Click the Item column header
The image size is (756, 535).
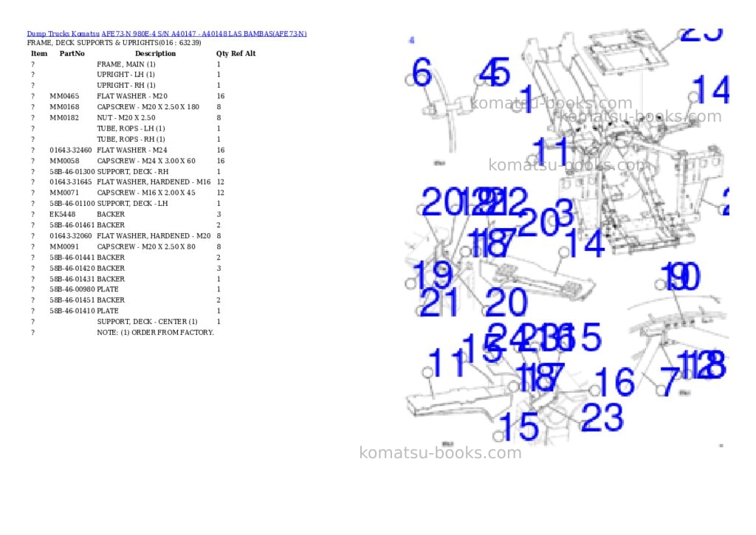click(39, 53)
